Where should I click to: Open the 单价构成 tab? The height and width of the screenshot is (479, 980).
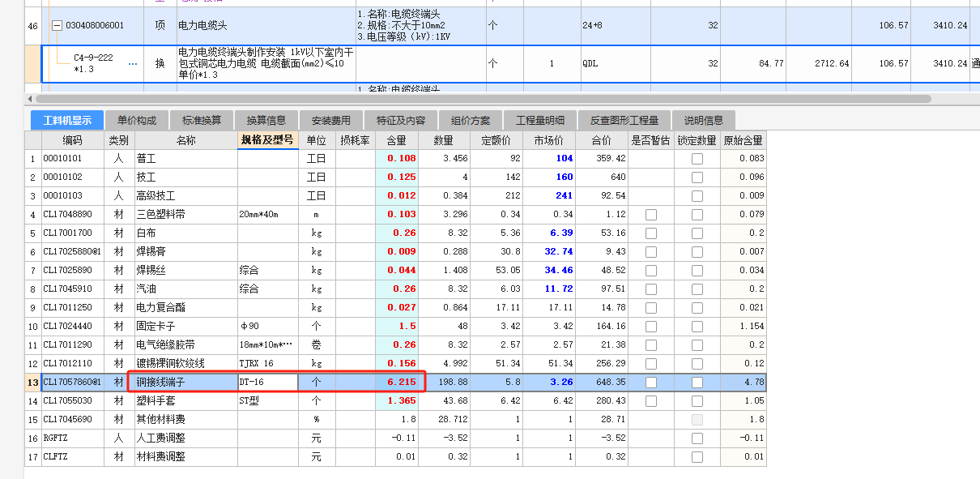pyautogui.click(x=137, y=121)
